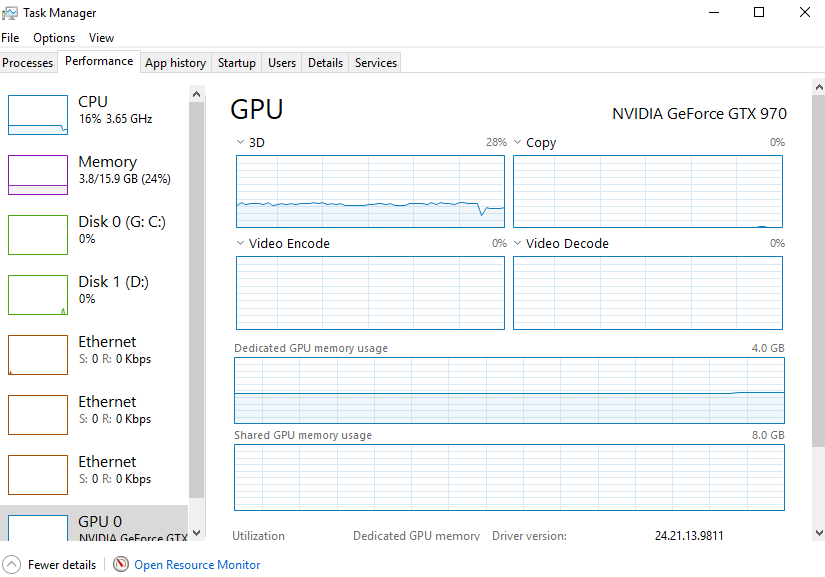Click the 8.0 GB shared memory label
This screenshot has width=825, height=577.
tap(768, 435)
